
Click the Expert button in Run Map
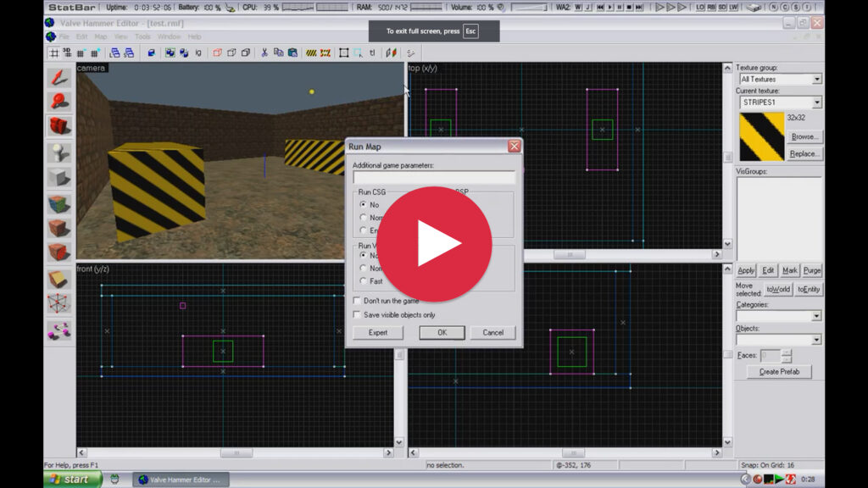(378, 332)
